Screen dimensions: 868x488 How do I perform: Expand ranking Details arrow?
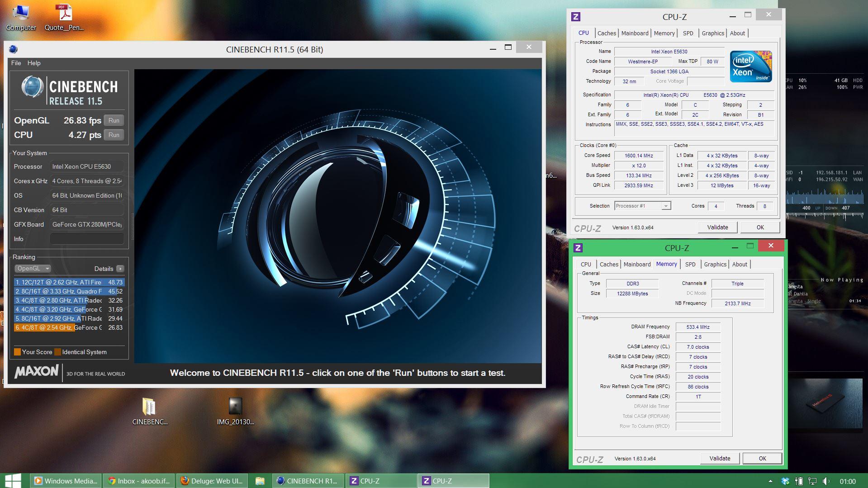click(x=120, y=269)
